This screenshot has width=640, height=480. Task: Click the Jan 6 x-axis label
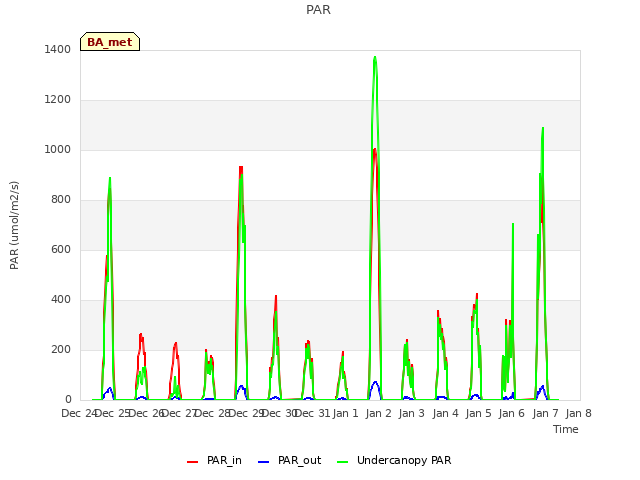click(512, 413)
